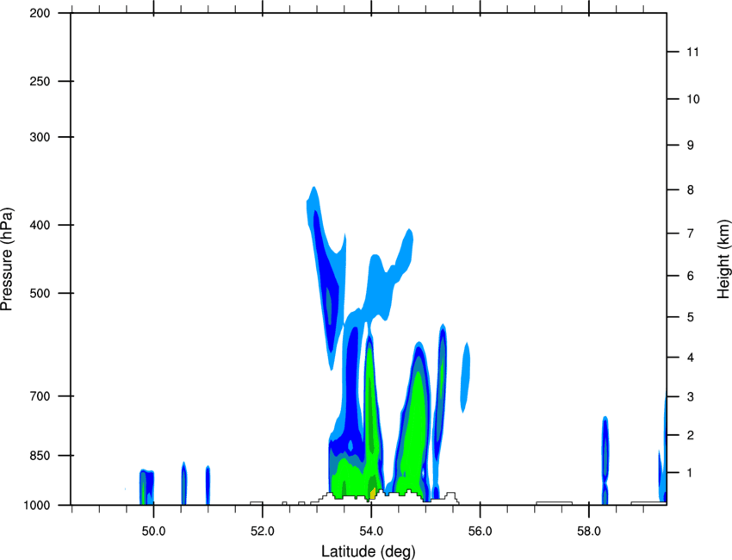Pick the 11 km height label
The image size is (732, 560).
(692, 52)
